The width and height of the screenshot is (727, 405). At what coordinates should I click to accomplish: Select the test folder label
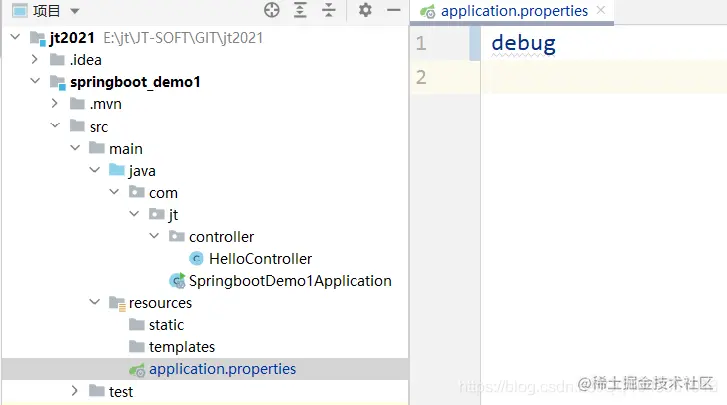pos(121,392)
